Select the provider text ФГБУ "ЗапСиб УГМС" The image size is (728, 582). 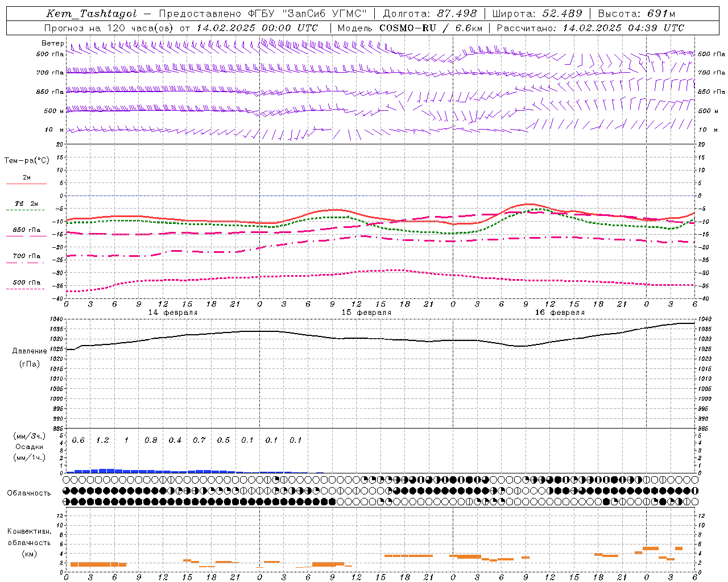point(308,14)
